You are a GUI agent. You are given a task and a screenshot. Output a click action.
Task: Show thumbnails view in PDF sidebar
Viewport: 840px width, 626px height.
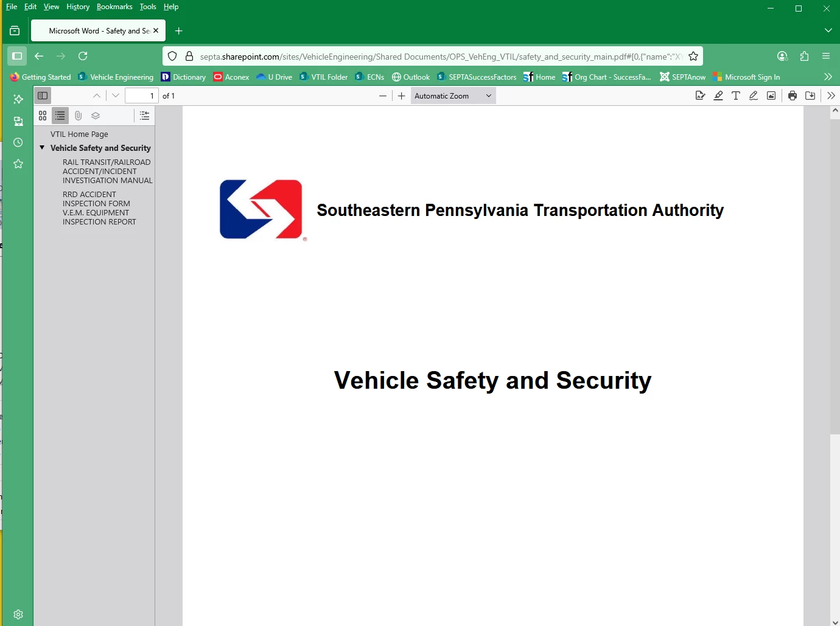(x=43, y=116)
